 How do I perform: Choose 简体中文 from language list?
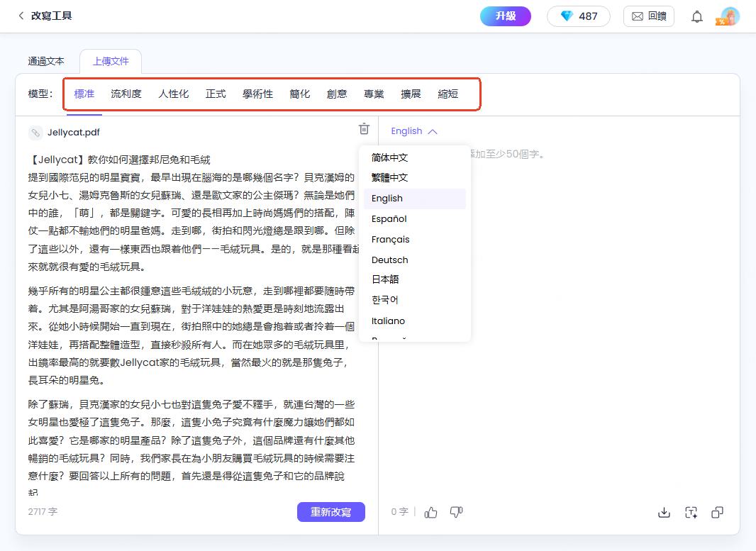click(x=415, y=157)
